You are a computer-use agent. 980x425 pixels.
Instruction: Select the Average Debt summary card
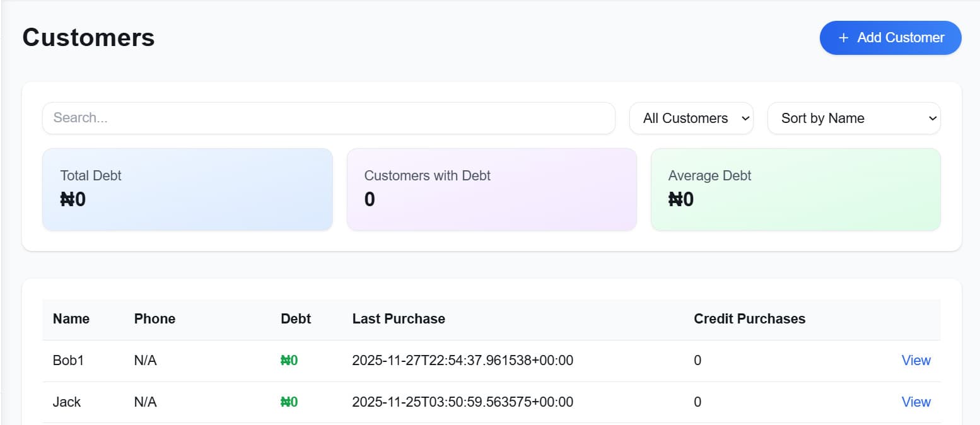click(x=795, y=189)
